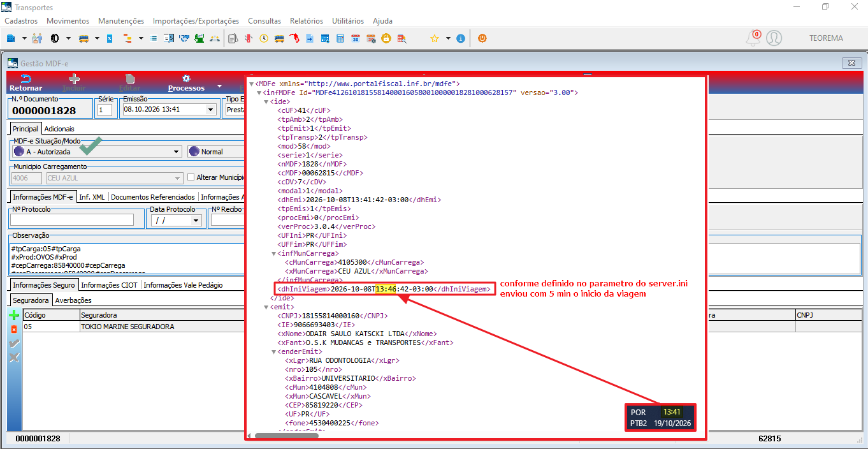The width and height of the screenshot is (868, 449).
Task: Collapse the ide node in XML tree
Action: click(x=266, y=101)
